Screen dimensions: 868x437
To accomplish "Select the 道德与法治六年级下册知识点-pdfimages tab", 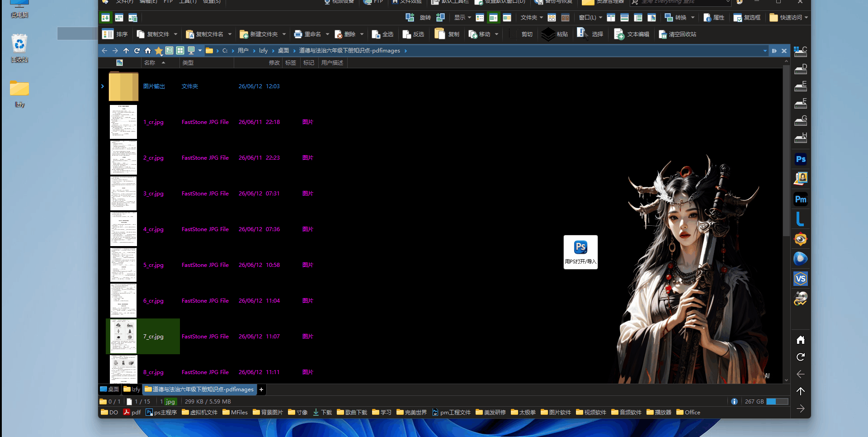I will (x=199, y=389).
